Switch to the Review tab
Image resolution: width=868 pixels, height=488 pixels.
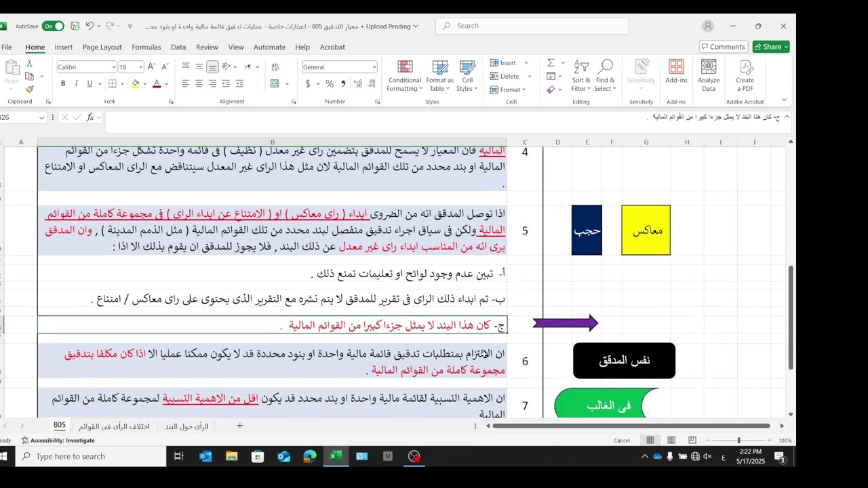tap(207, 47)
